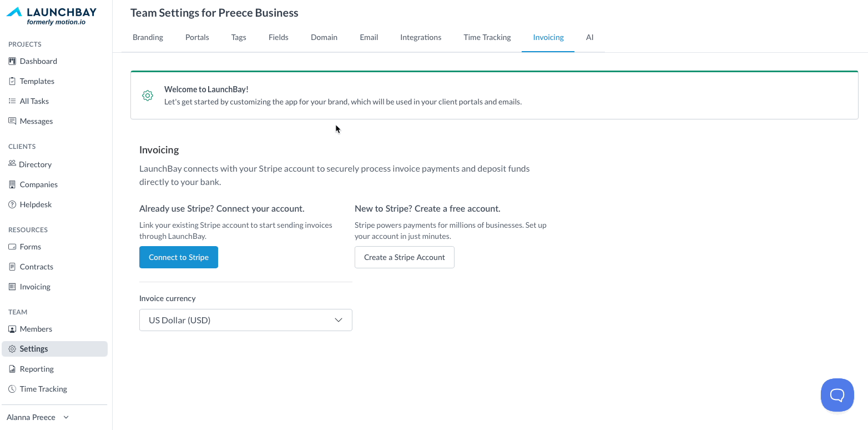Open the Reporting link label
868x430 pixels.
(x=37, y=369)
